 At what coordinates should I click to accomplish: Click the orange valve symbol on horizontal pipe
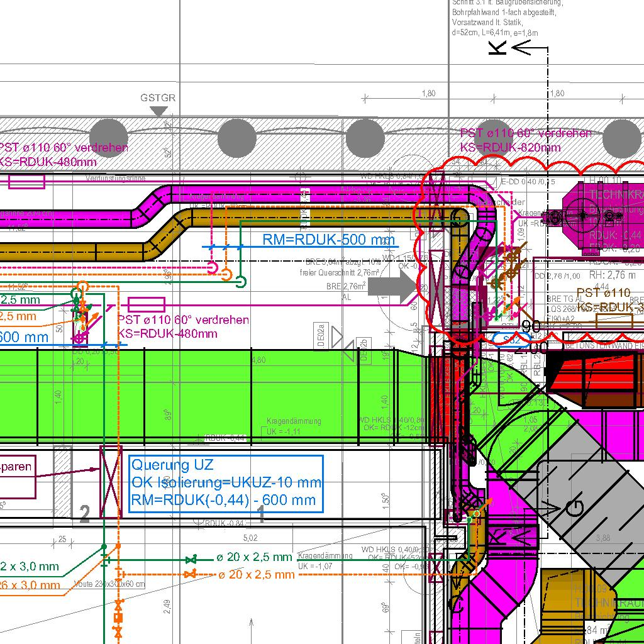point(194,574)
